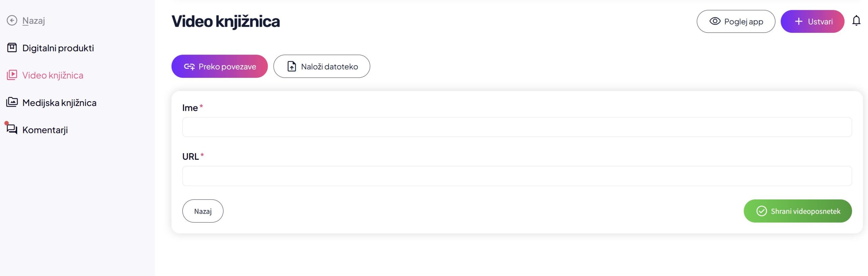Screen dimensions: 868x276
Task: Click the Komentarji chat bubble icon
Action: (12, 129)
